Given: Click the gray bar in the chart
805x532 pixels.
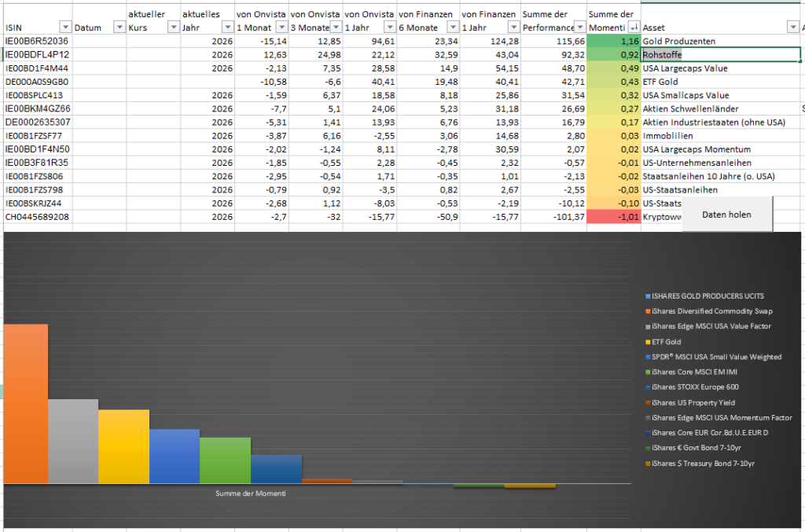Looking at the screenshot, I should [x=73, y=441].
